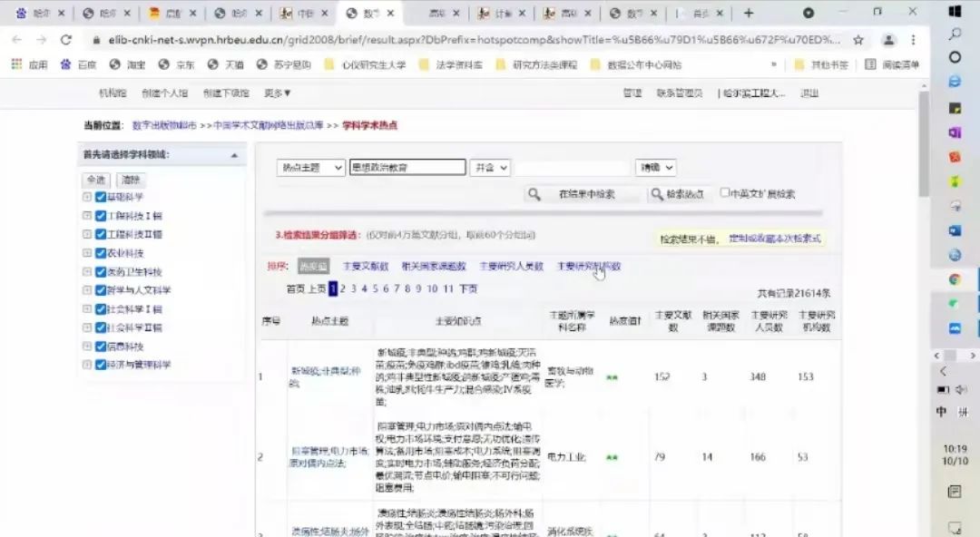Open the 更多 menu in top navigation

coord(278,93)
